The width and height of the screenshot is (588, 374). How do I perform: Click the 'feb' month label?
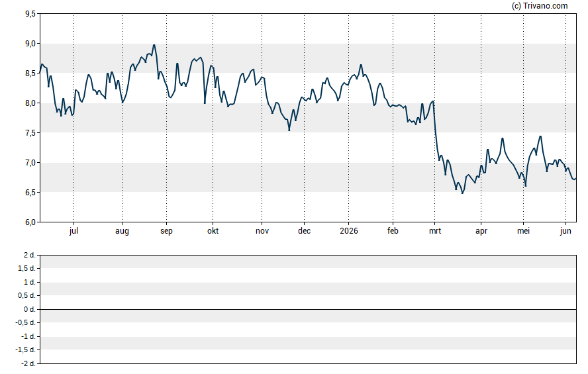click(393, 231)
